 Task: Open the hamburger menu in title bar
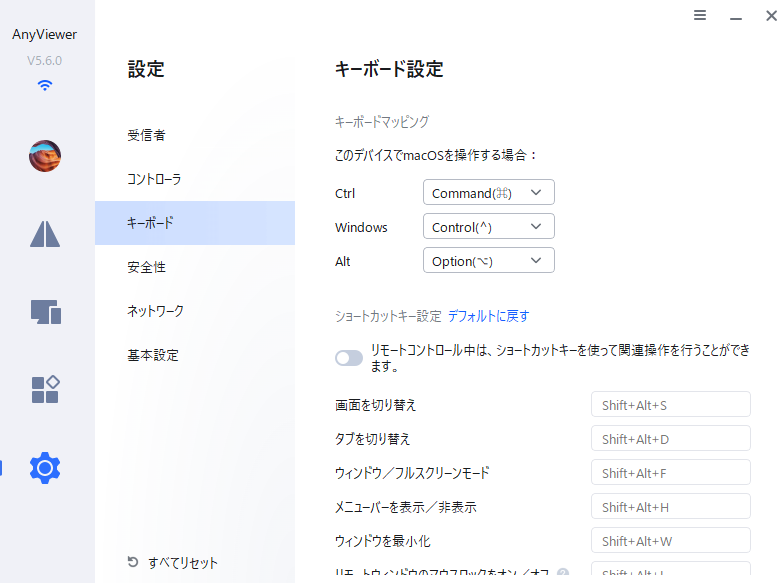coord(700,15)
